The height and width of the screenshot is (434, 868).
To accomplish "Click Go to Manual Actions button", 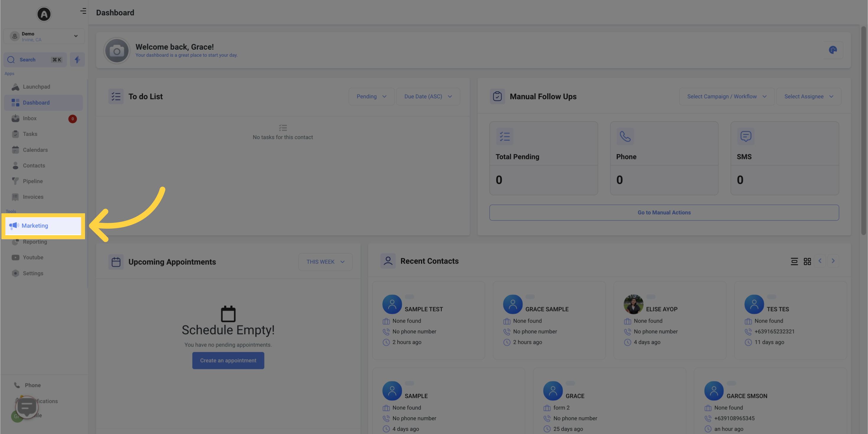I will coord(664,212).
